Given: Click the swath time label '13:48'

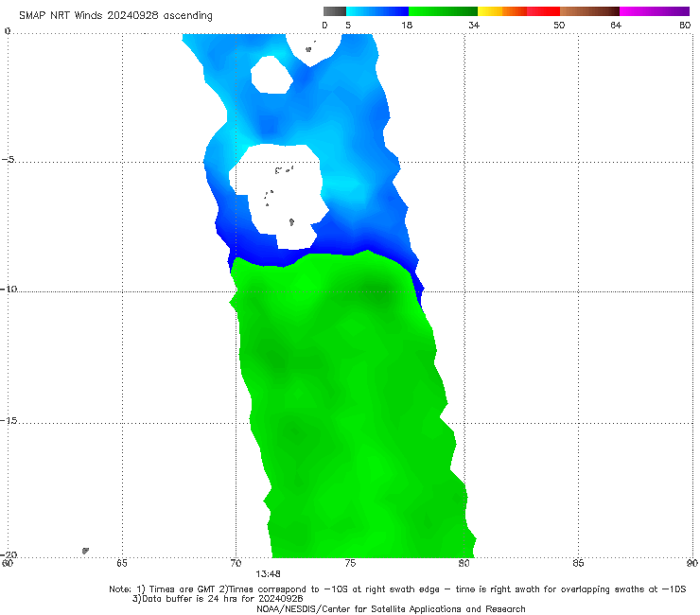Looking at the screenshot, I should coord(268,574).
